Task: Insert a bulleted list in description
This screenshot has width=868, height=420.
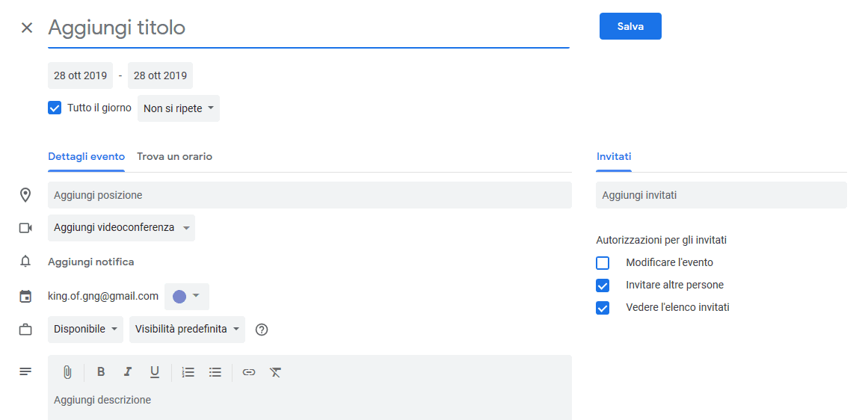Action: click(215, 372)
